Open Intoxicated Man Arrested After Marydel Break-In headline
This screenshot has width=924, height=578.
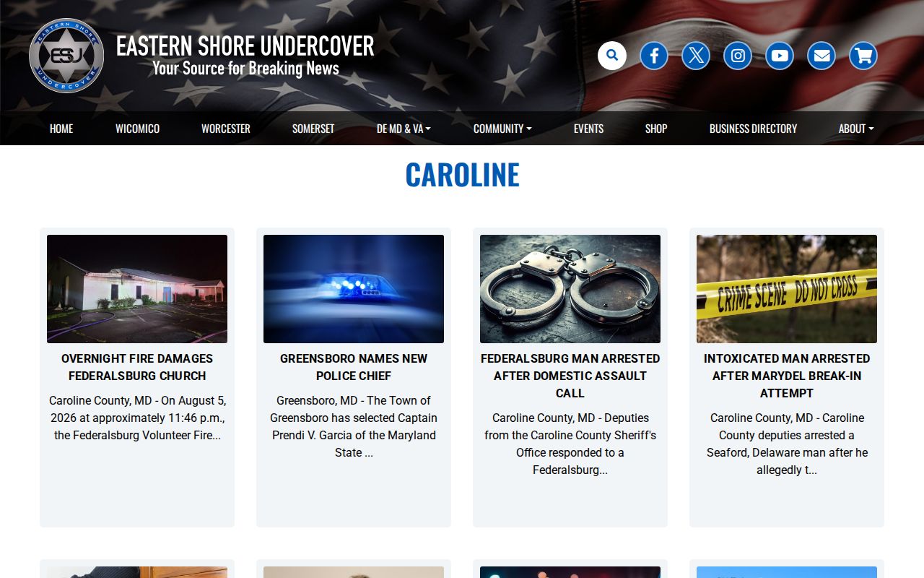tap(787, 376)
